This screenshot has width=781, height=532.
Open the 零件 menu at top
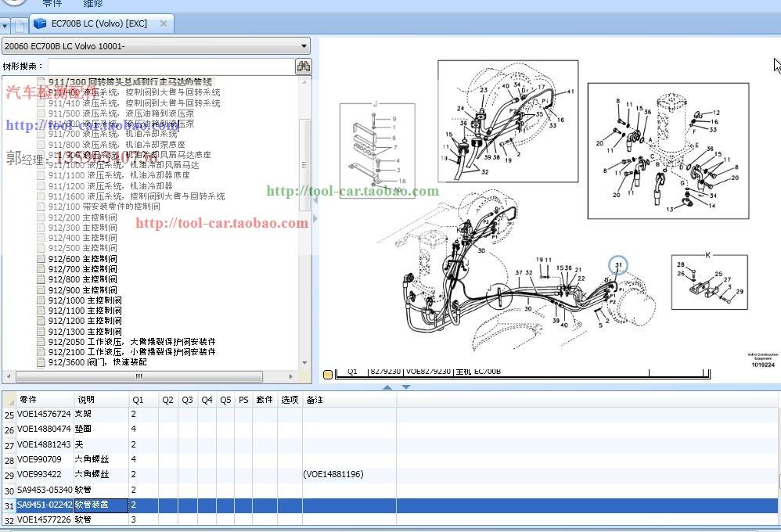pos(52,3)
